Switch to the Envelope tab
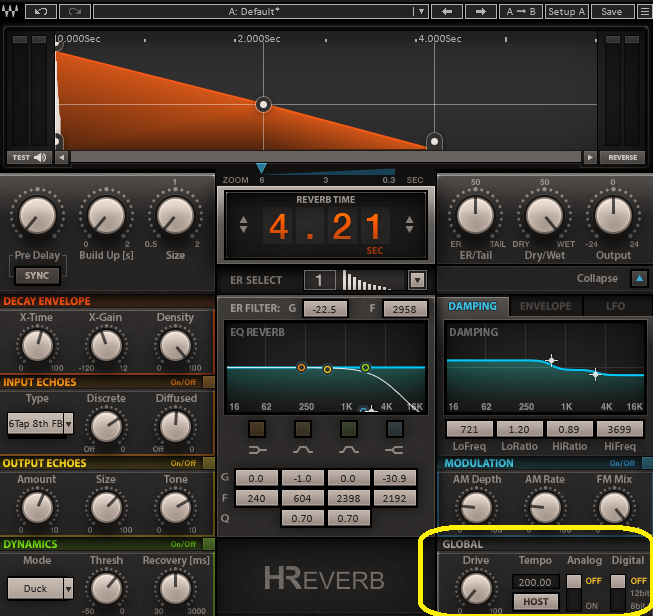Screen dimensions: 653x616 pyautogui.click(x=545, y=306)
